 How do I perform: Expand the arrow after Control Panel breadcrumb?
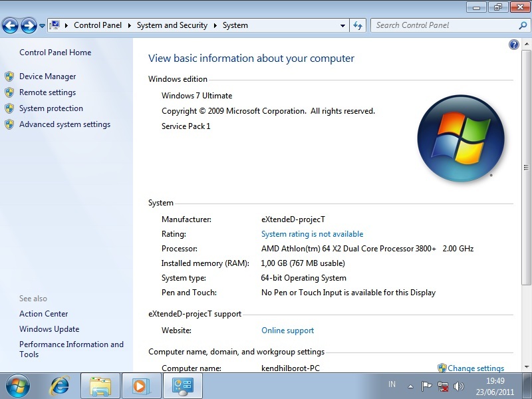129,25
